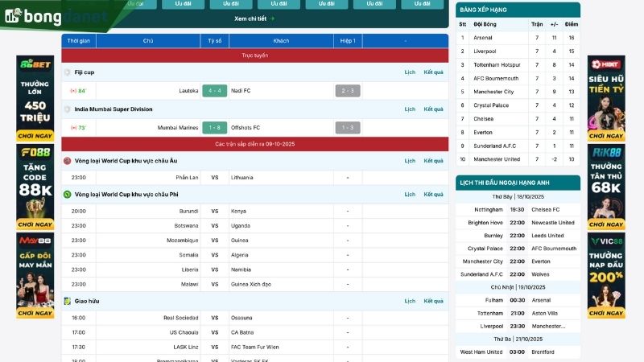
Task: Select Arsenal in the standings table
Action: point(483,38)
